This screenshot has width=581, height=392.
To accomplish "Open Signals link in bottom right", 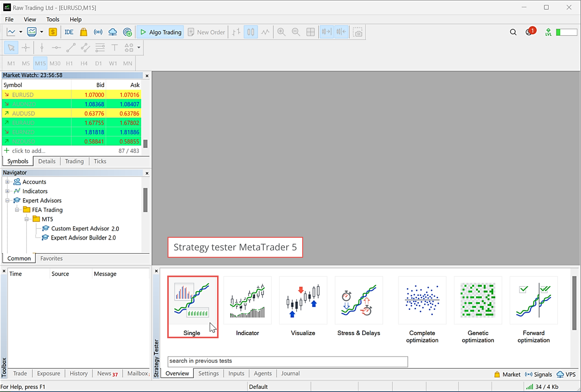I will [x=539, y=374].
